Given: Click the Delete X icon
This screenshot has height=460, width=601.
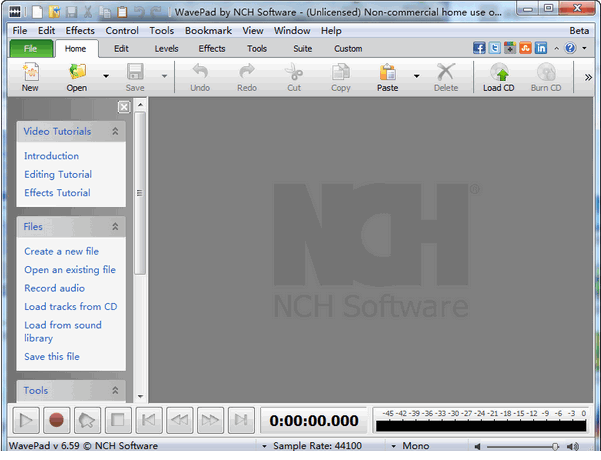Looking at the screenshot, I should point(446,72).
